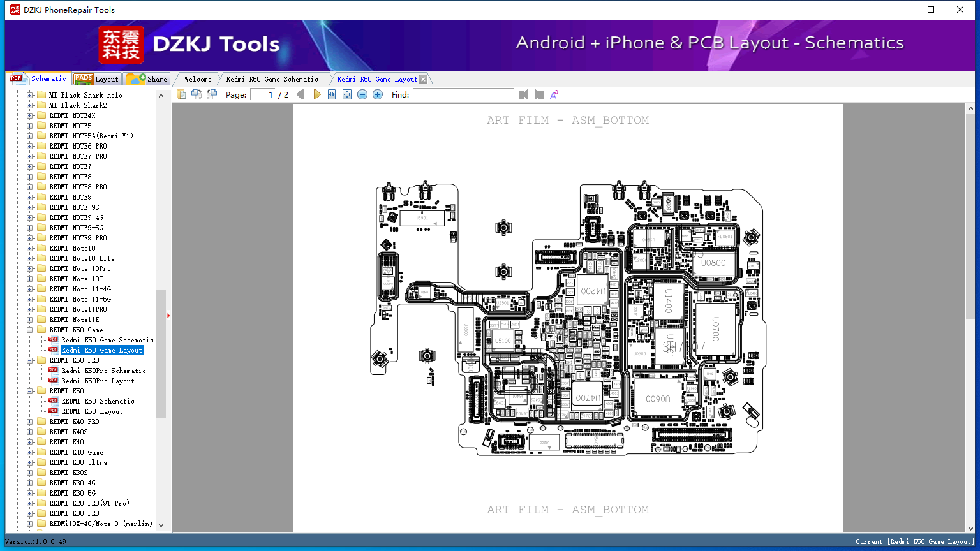Click the folder icon of REDMI Note 10T
The width and height of the screenshot is (980, 551).
41,279
